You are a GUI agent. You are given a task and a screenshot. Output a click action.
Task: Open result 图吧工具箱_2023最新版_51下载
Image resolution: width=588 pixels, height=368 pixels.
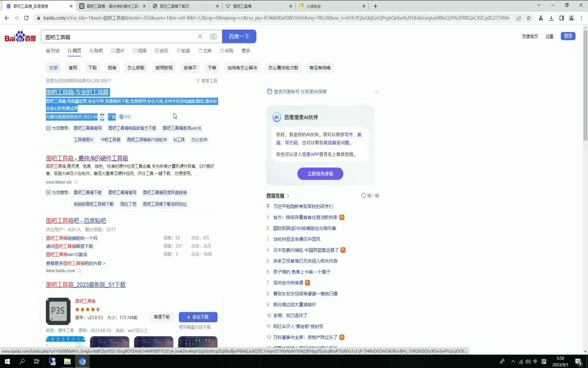86,285
